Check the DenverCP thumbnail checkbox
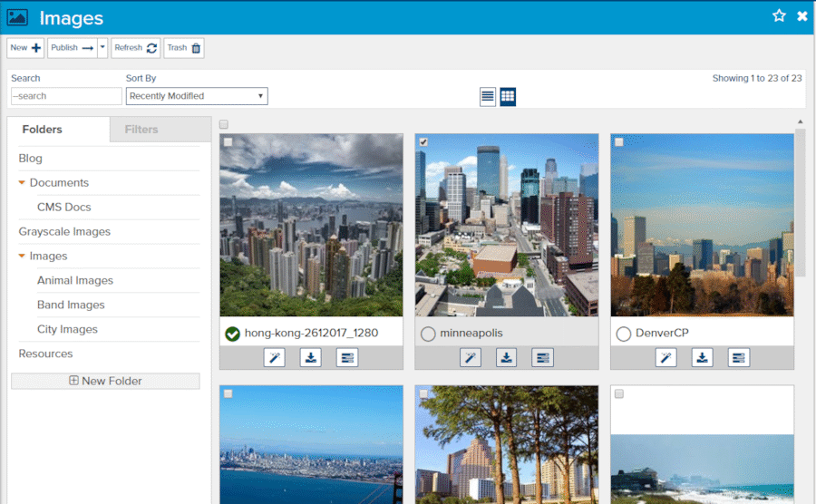 click(x=618, y=142)
